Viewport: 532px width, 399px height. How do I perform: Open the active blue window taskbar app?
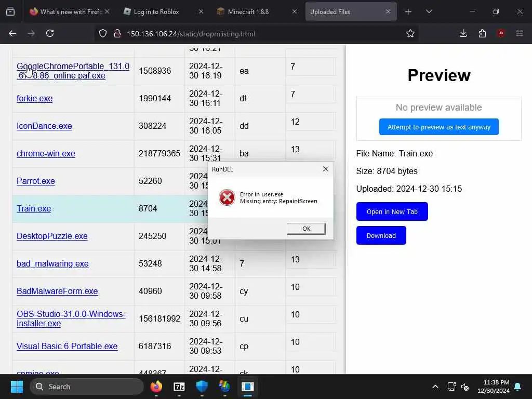click(247, 387)
